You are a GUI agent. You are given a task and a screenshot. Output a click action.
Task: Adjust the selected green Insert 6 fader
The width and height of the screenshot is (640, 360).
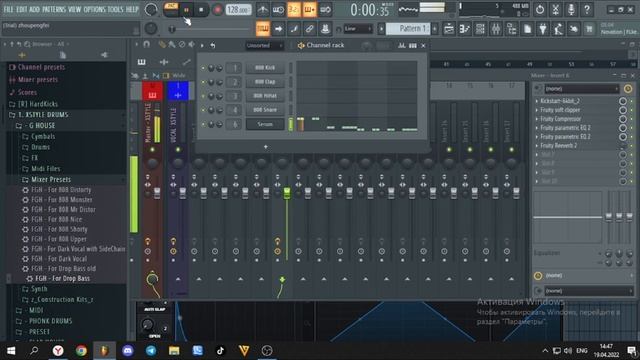(x=287, y=193)
